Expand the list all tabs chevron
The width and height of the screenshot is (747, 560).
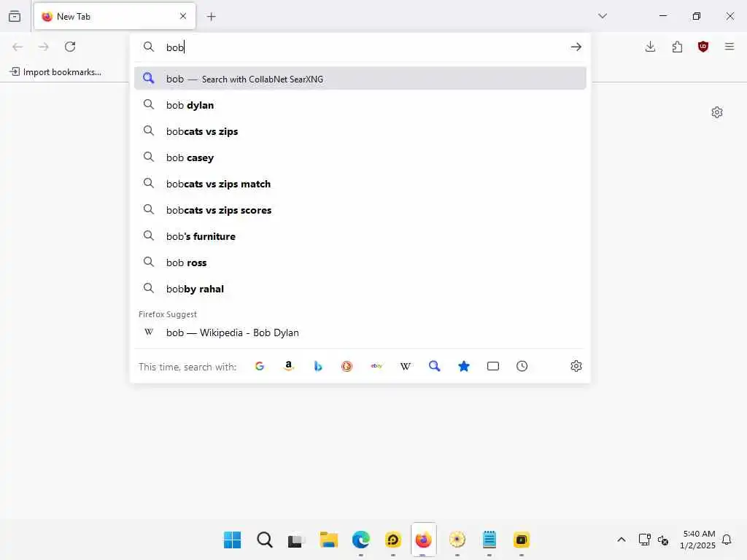(603, 16)
